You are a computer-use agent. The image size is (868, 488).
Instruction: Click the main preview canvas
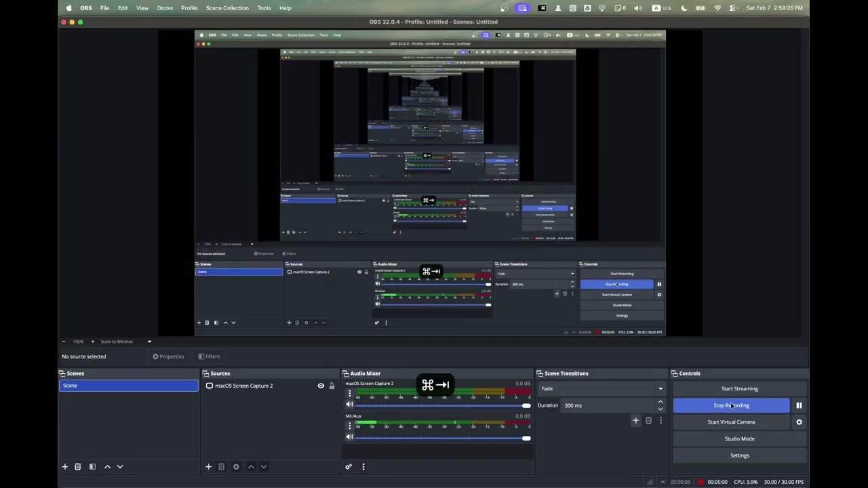coord(430,183)
